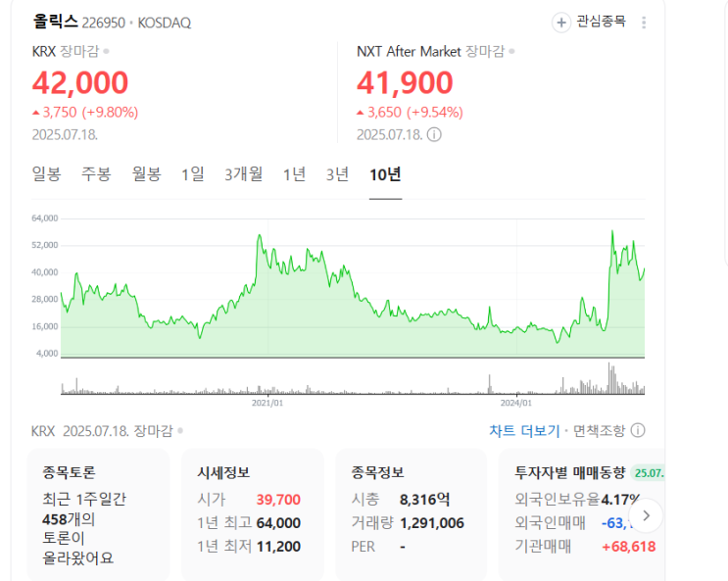Click the 면책조항 disclaimer link
This screenshot has width=728, height=581.
point(599,430)
